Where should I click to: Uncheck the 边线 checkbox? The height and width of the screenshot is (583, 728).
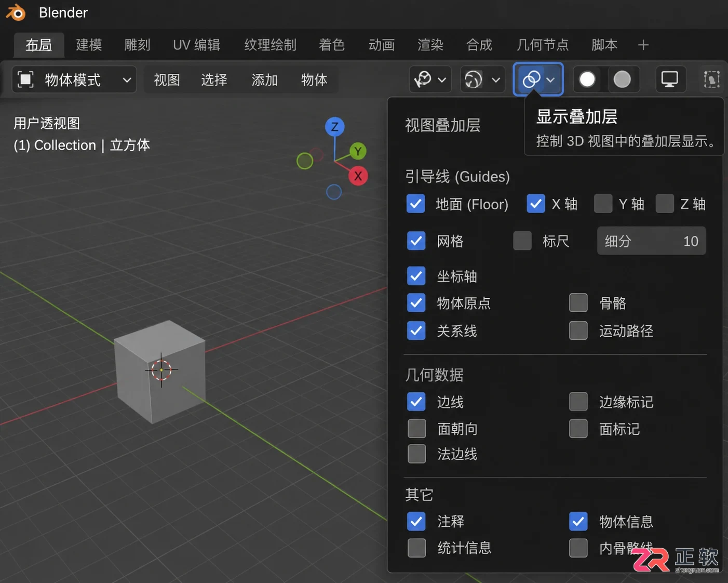click(416, 402)
